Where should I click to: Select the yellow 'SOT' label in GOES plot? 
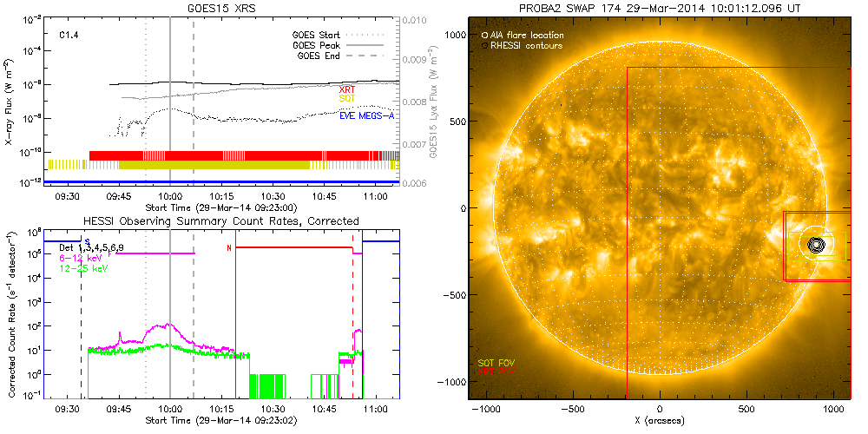click(346, 97)
